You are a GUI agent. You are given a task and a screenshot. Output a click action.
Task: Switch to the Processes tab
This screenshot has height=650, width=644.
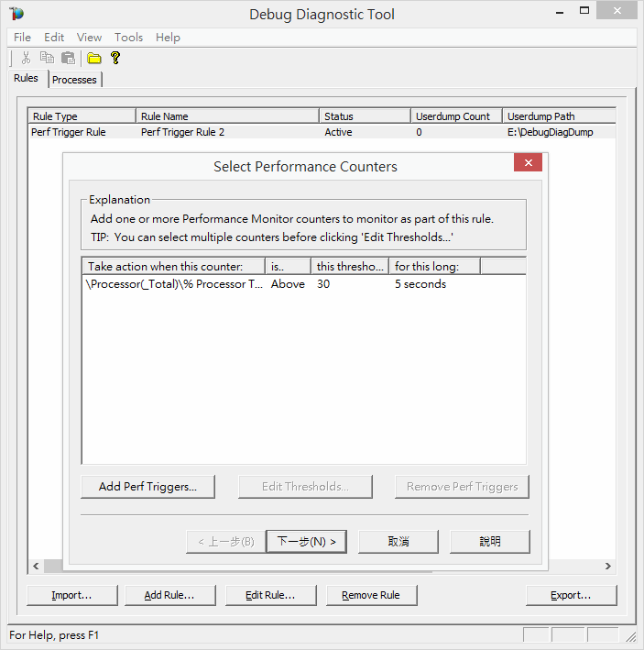click(74, 80)
